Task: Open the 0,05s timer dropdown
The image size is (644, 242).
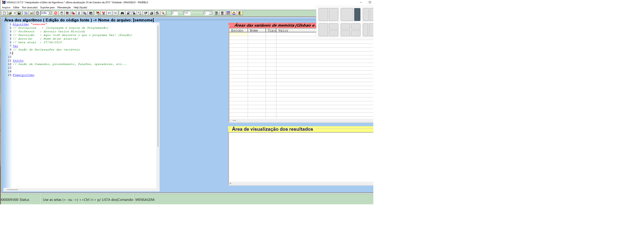Action: (50, 13)
